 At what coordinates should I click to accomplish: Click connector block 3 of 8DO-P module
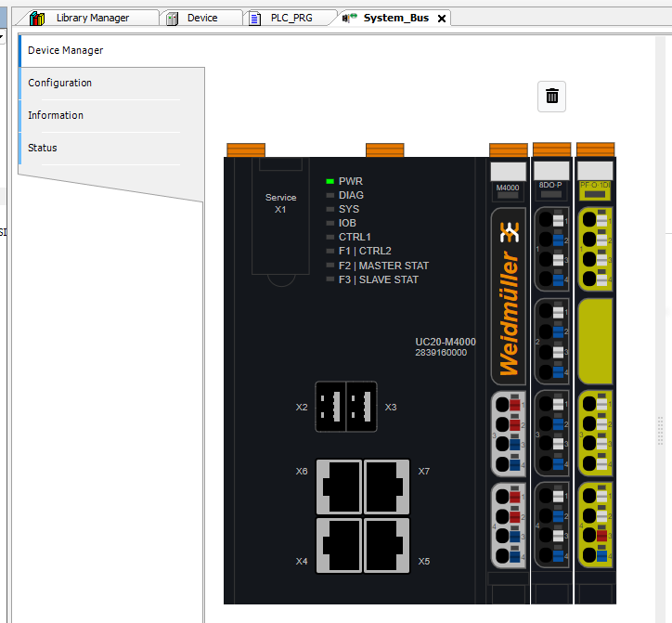coord(552,434)
